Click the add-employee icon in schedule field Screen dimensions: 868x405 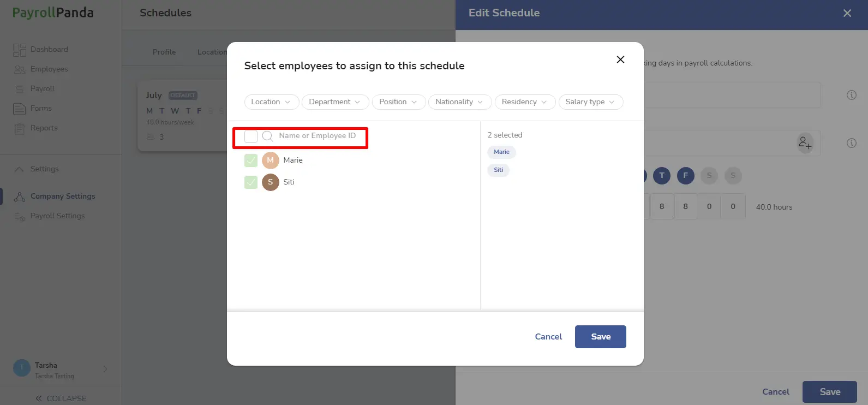point(805,143)
